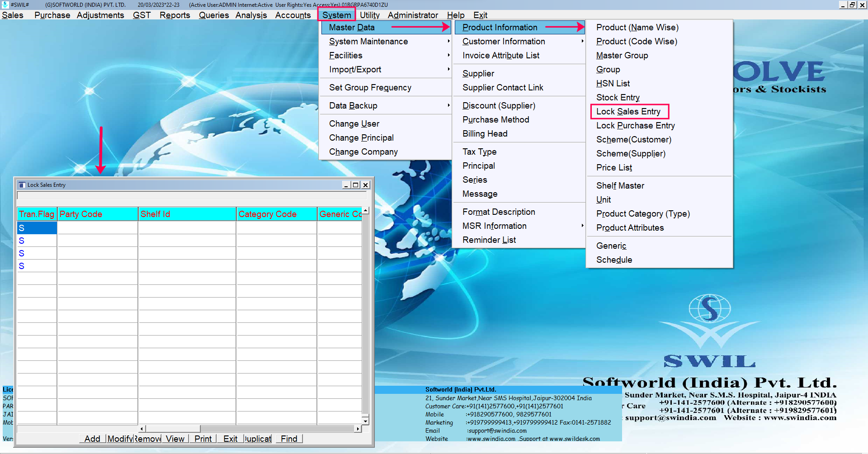This screenshot has height=454, width=868.
Task: Select Change Principal
Action: point(386,137)
